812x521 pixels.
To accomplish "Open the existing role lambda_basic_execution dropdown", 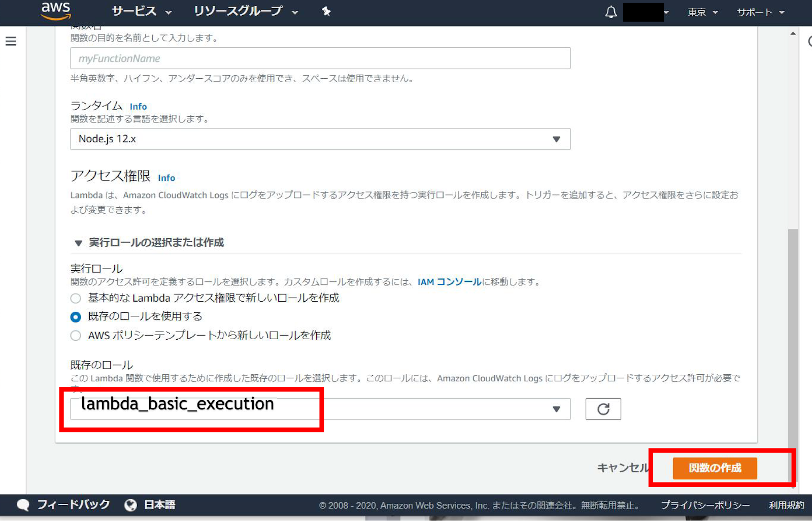I will tap(320, 409).
